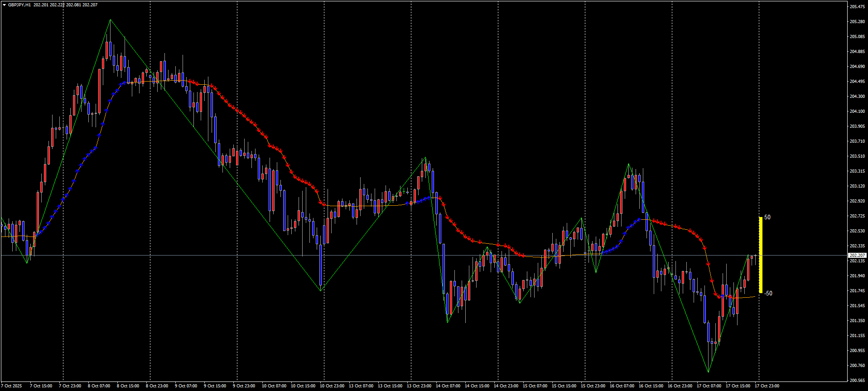This screenshot has width=868, height=391.
Task: Click the last red candle before yellow bar
Action: tap(752, 257)
